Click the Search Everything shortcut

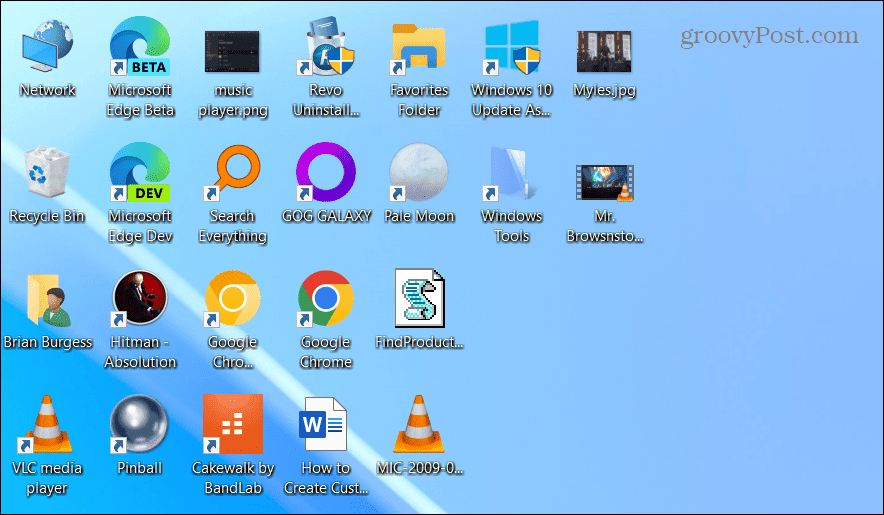pyautogui.click(x=232, y=176)
